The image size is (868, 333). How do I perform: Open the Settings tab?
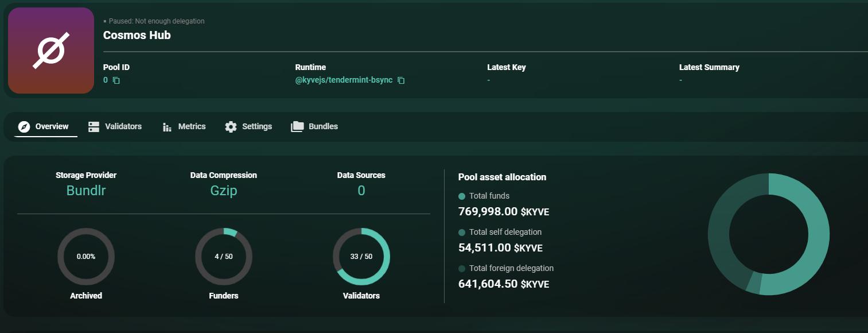pyautogui.click(x=256, y=126)
